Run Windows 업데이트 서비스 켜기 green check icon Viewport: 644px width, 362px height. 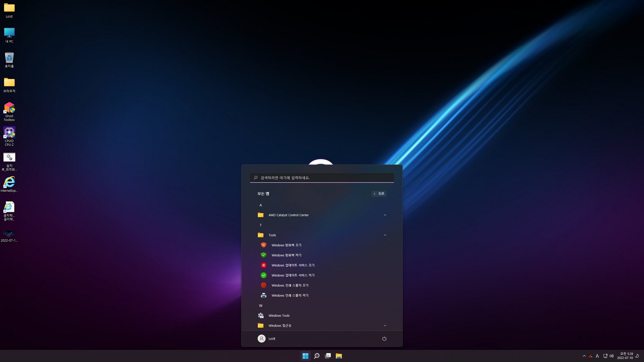click(263, 275)
